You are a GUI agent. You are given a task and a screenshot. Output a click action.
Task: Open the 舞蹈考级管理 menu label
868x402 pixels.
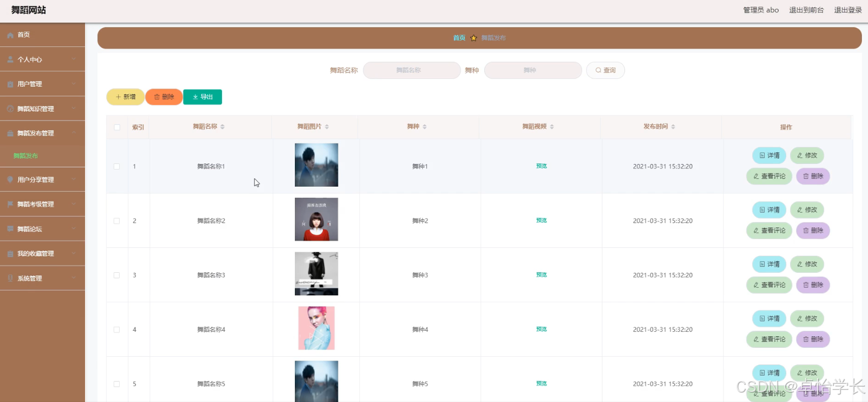click(36, 204)
